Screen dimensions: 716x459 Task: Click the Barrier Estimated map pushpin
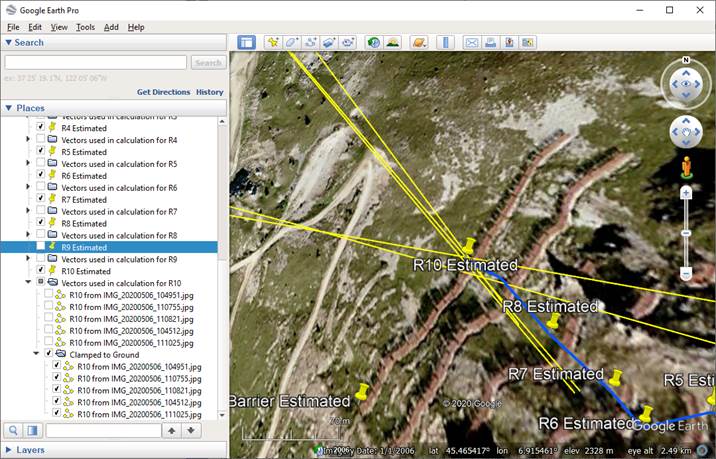coord(363,392)
